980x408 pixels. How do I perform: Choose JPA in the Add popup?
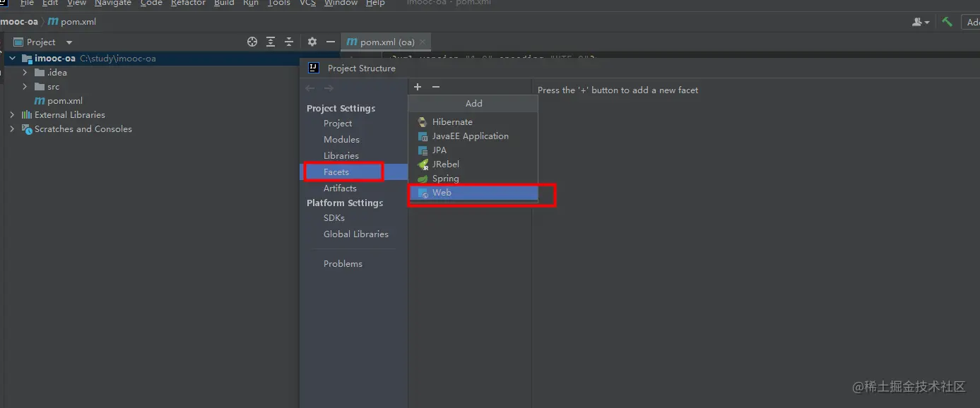[473, 150]
